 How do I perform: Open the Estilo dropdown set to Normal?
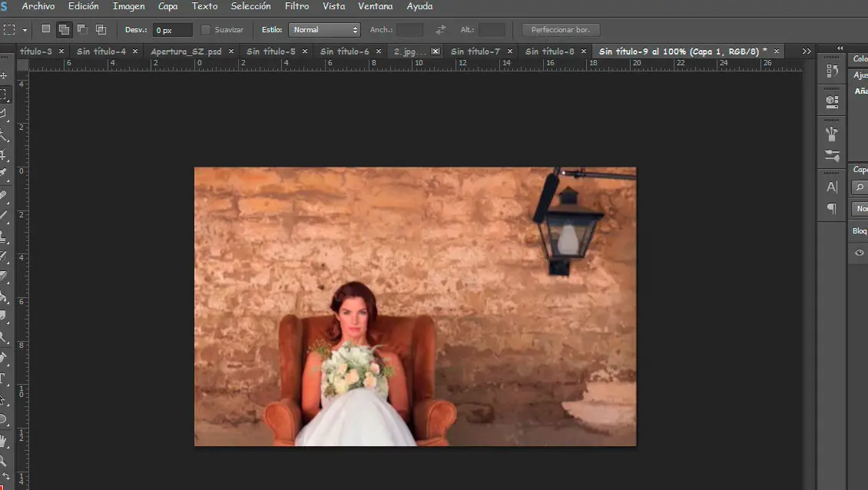tap(324, 30)
